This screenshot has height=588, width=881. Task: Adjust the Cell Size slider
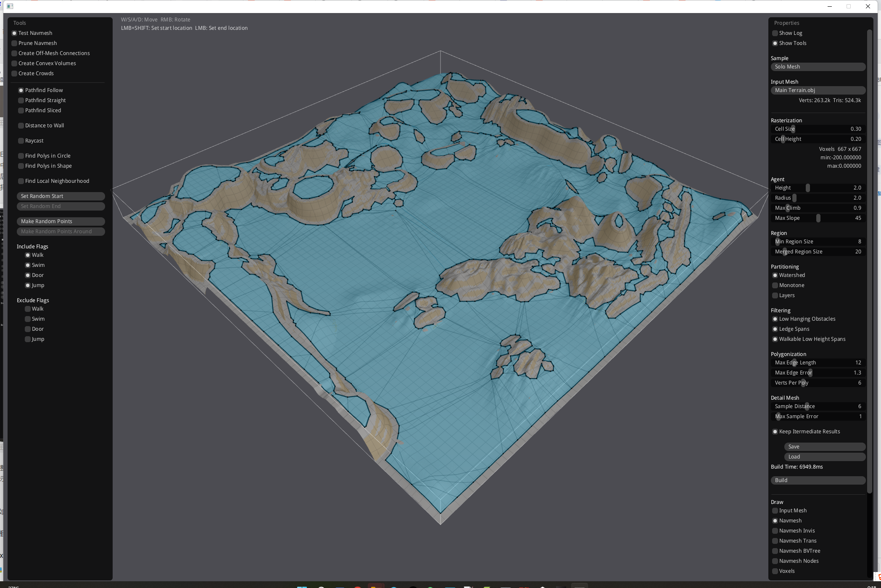point(818,129)
